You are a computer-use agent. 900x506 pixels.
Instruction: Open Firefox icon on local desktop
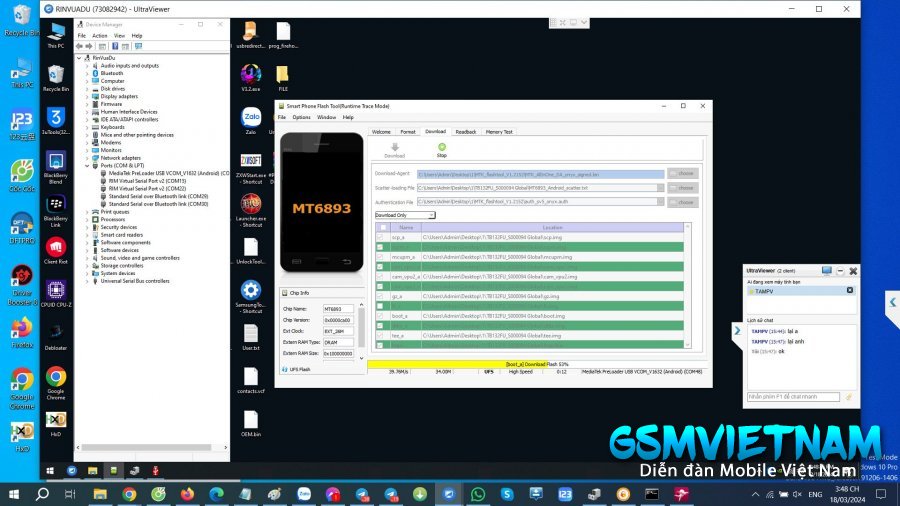(22, 333)
